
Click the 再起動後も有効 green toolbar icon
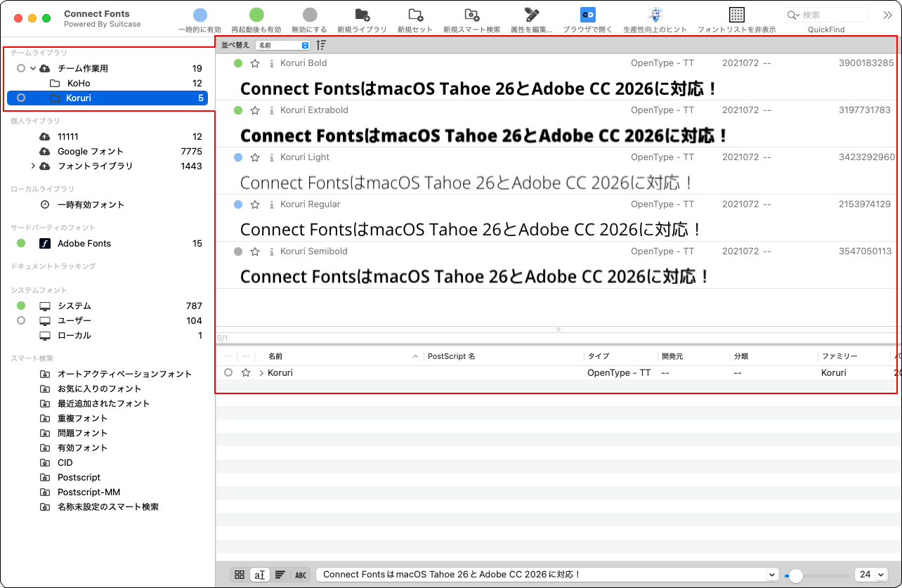(256, 15)
